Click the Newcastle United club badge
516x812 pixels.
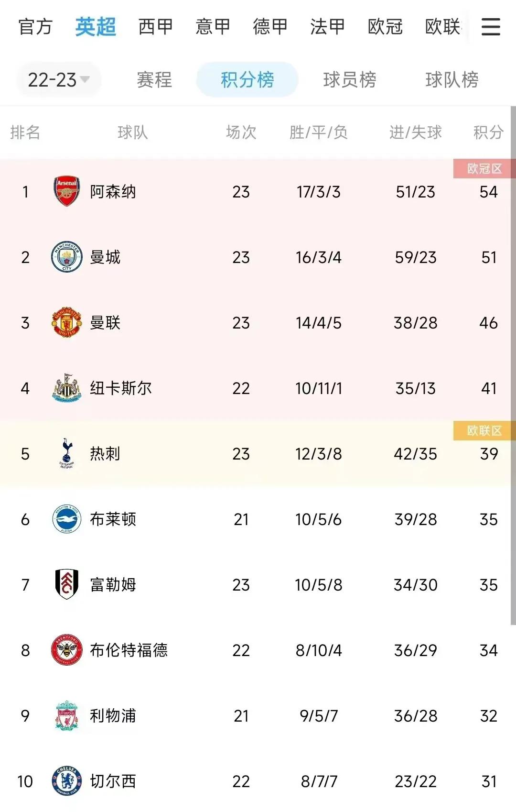[67, 388]
